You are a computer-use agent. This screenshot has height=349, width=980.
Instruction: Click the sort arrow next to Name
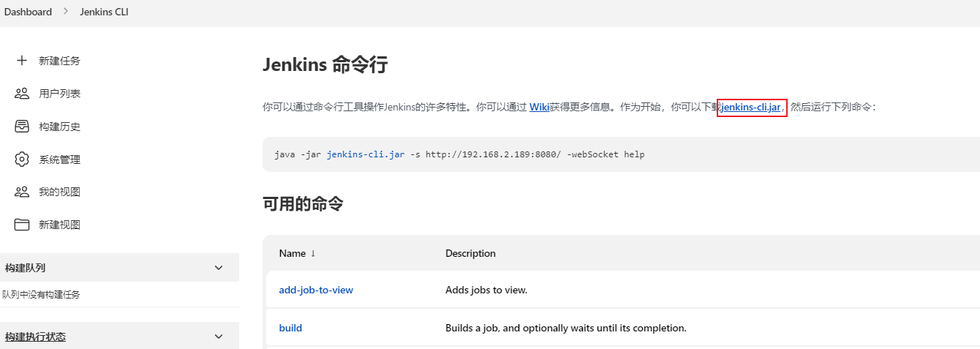[x=313, y=253]
